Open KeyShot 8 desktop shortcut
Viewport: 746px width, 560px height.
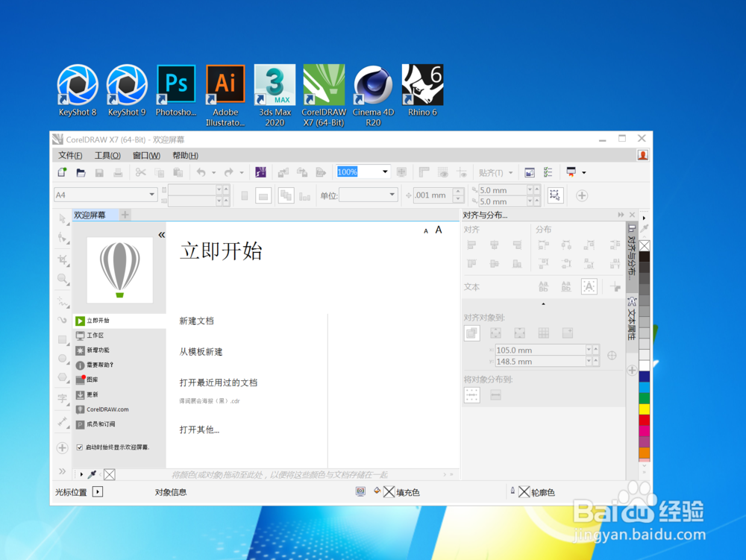[x=78, y=90]
